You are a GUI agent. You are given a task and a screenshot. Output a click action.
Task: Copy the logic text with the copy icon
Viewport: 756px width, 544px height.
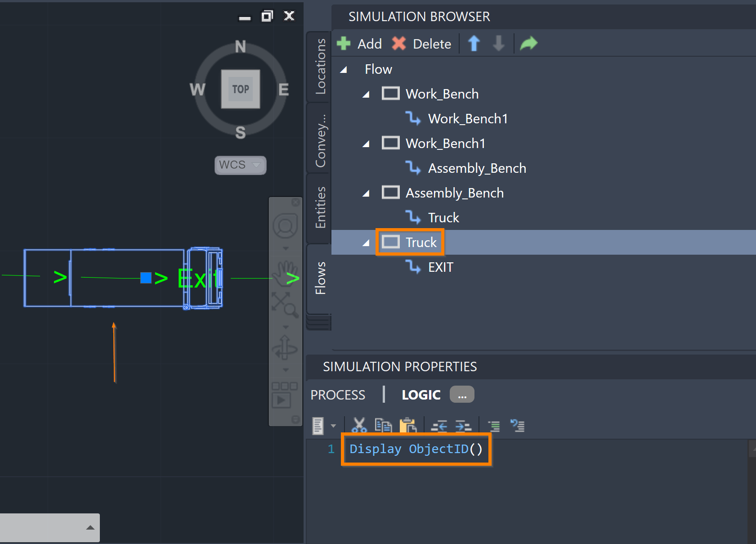(x=383, y=425)
